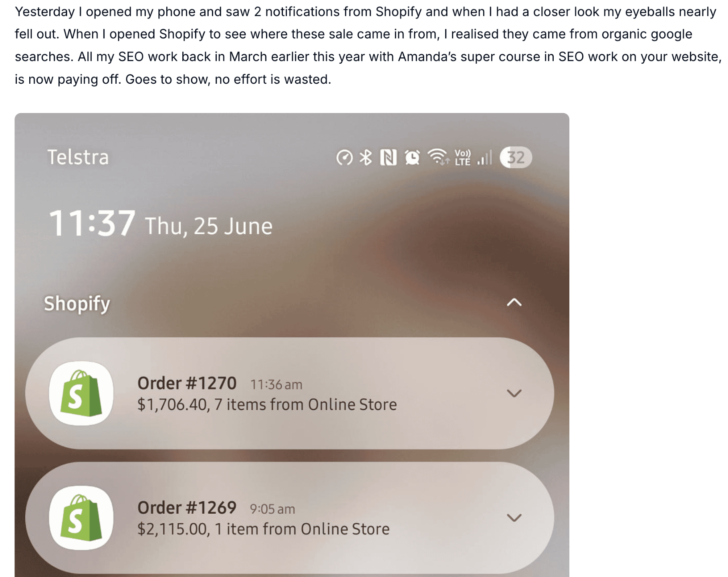Tap the Telstra carrier label
Image resolution: width=728 pixels, height=577 pixels.
click(78, 157)
